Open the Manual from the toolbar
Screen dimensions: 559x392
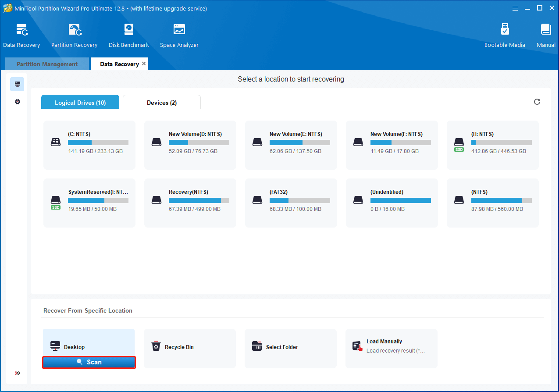(x=546, y=36)
